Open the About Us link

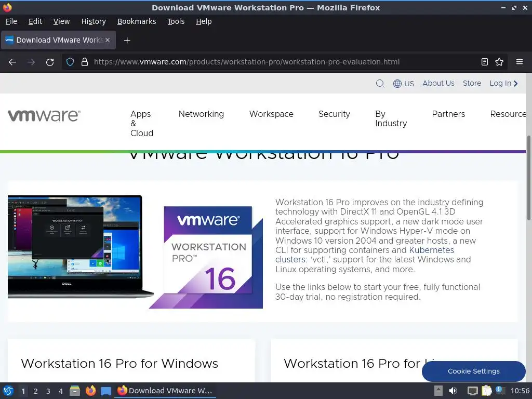438,83
